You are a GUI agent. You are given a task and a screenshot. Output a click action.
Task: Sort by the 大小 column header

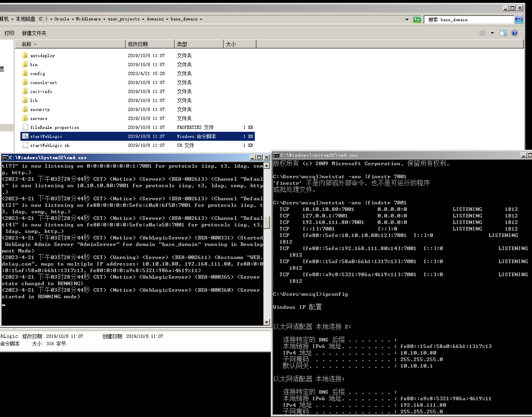240,44
